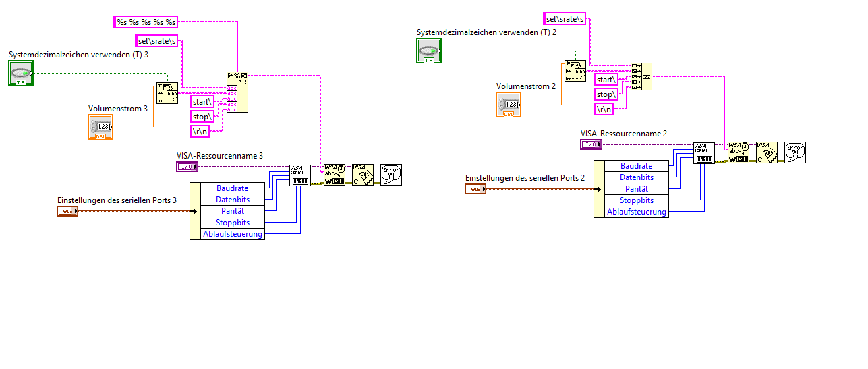Click Einstellungen des seriellen Ports 2 cluster terminal
Viewport: 868px width, 369px height.
(x=475, y=189)
